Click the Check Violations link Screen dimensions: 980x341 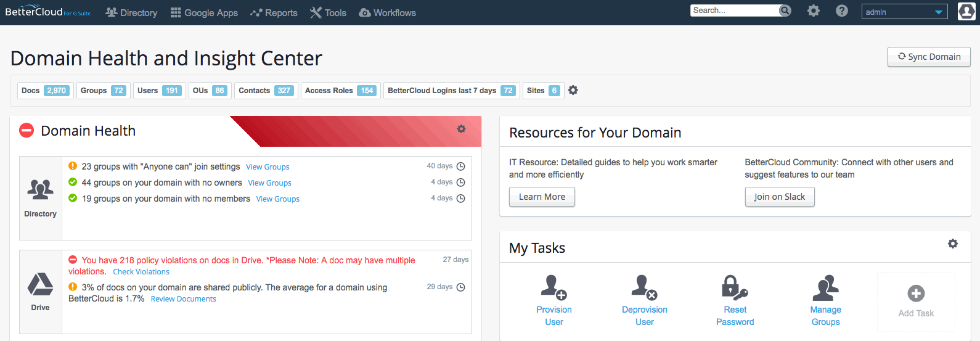(x=141, y=272)
